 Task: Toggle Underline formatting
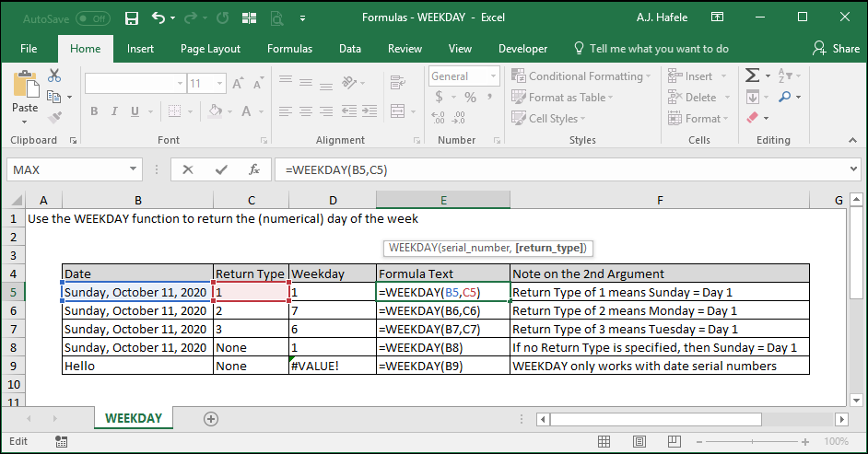tap(135, 111)
